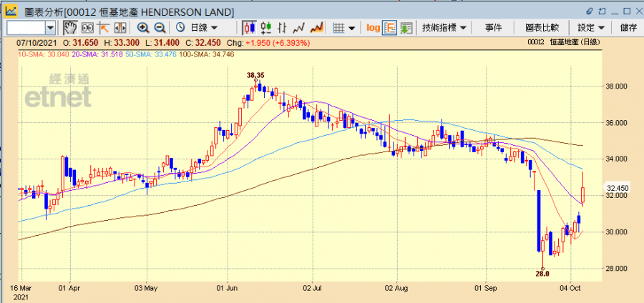Click the zoom in magnifier icon

click(x=143, y=27)
